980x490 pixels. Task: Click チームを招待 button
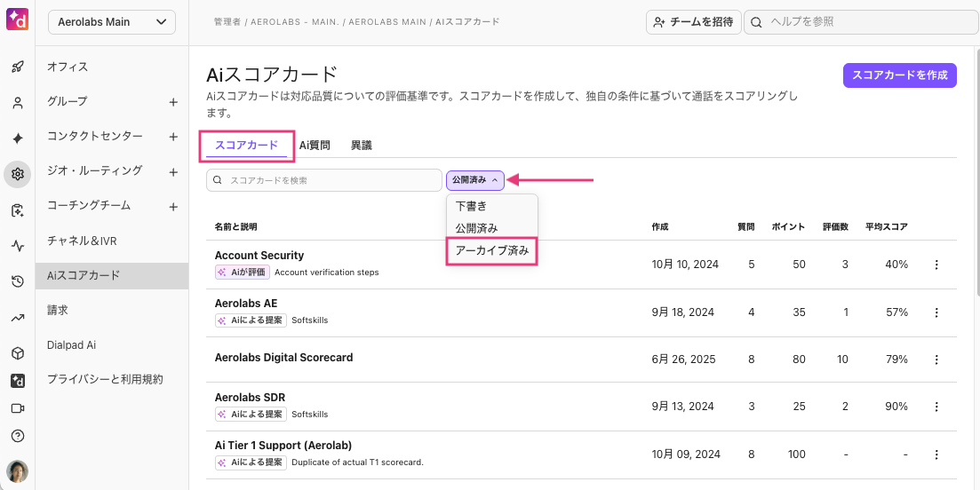[x=693, y=22]
